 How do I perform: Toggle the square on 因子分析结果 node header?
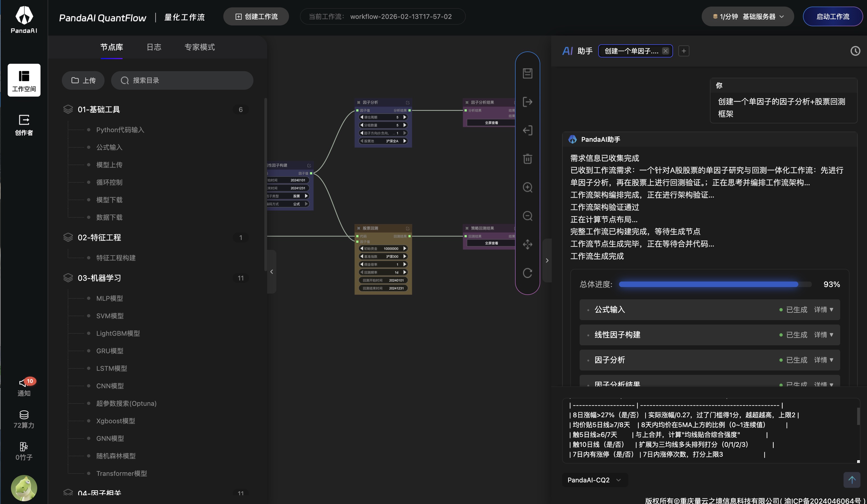[467, 103]
